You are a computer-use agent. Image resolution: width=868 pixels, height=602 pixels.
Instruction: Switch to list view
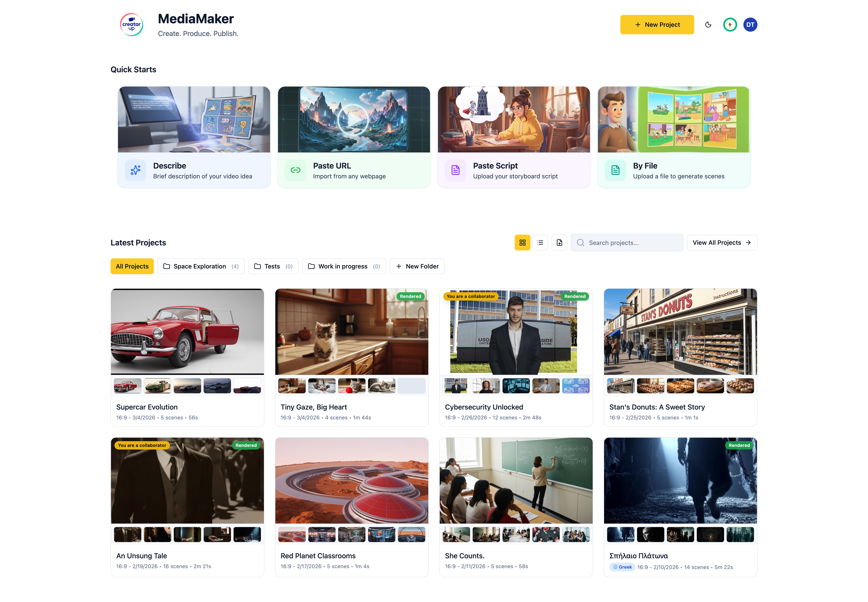point(540,243)
